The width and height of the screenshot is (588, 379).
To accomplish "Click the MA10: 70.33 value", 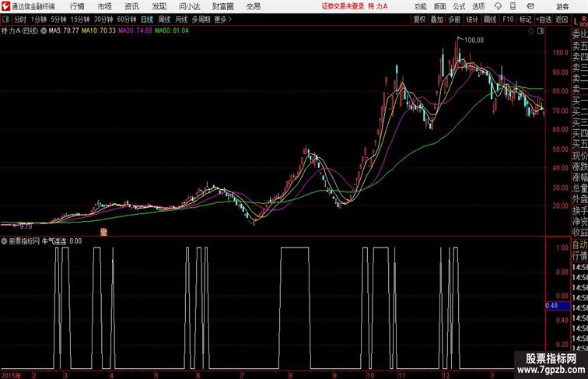I will click(99, 31).
